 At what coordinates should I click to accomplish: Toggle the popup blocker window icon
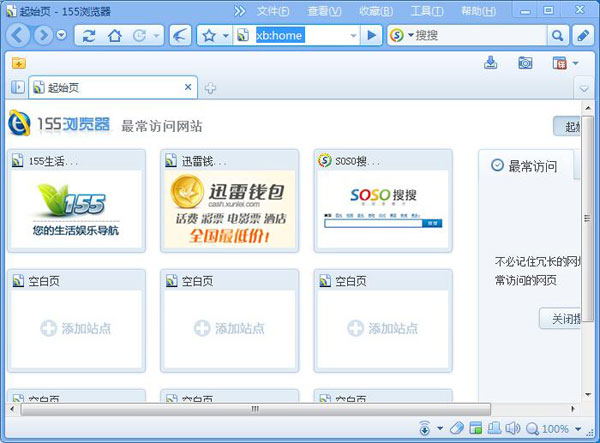476,428
